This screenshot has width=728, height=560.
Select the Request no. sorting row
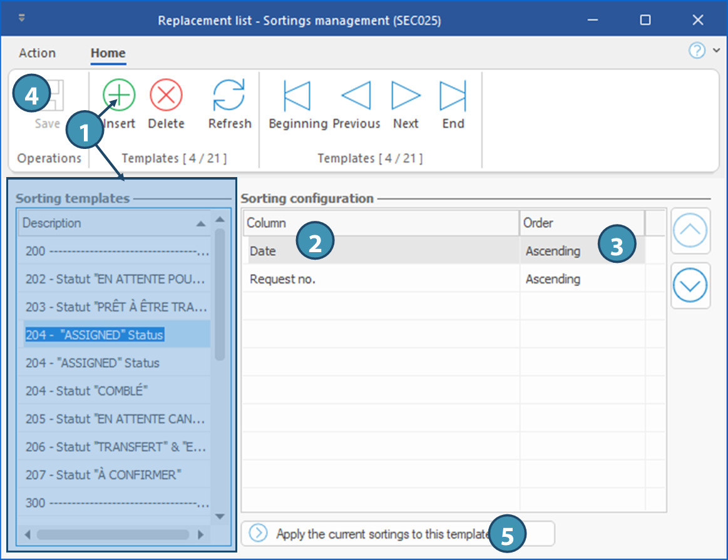(x=282, y=279)
